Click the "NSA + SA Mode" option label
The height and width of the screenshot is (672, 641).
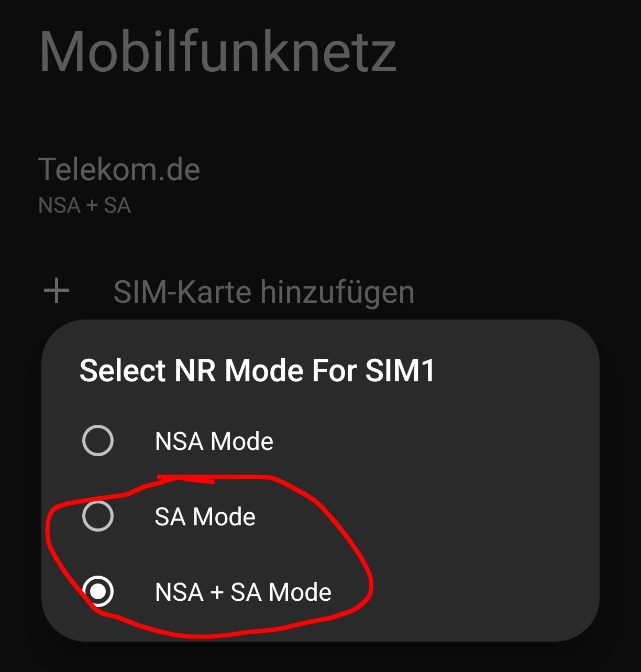point(243,592)
